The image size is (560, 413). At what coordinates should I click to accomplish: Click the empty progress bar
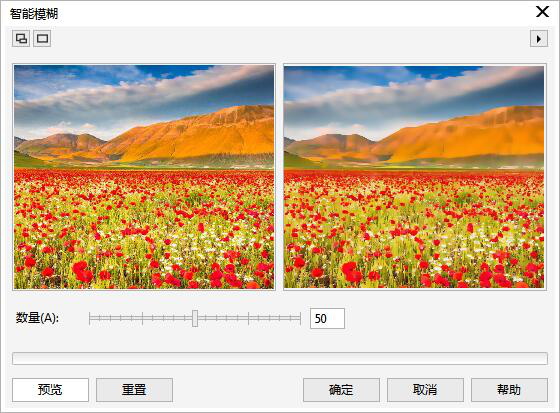pyautogui.click(x=280, y=358)
